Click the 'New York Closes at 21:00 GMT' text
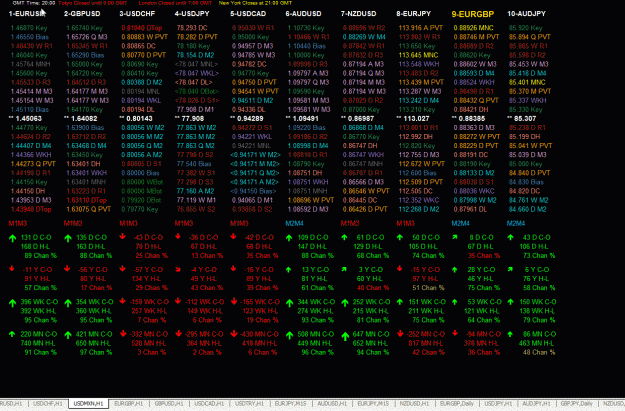Image resolution: width=625 pixels, height=411 pixels. pyautogui.click(x=256, y=3)
